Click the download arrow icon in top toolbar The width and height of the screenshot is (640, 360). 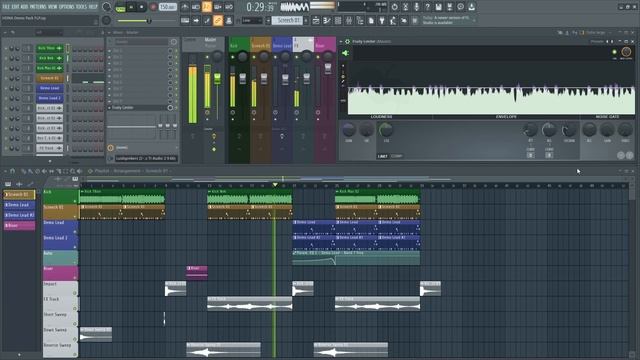[x=471, y=7]
